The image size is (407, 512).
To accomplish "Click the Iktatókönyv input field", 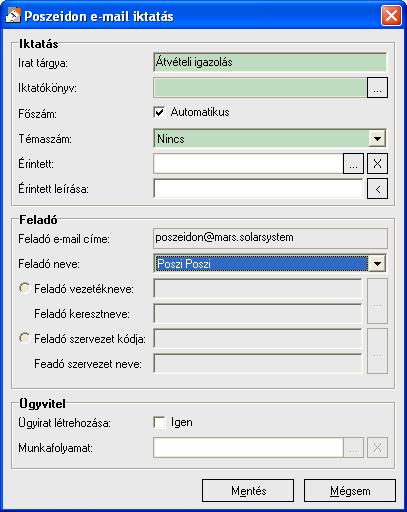I will point(260,87).
